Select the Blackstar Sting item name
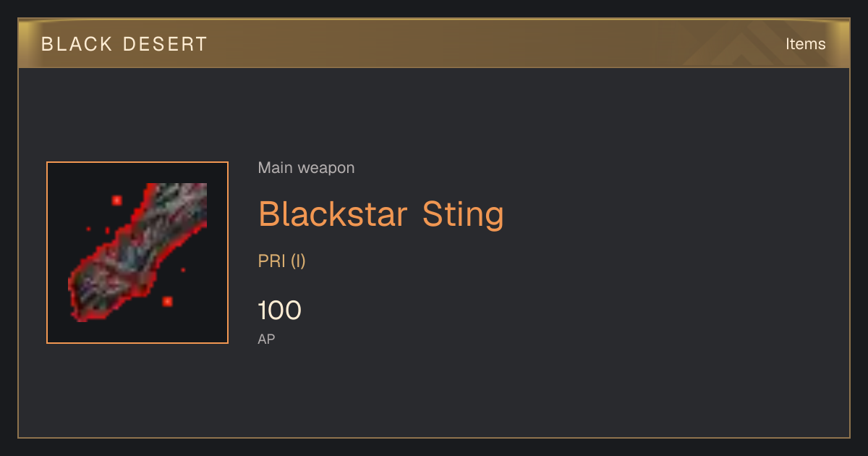 [380, 214]
